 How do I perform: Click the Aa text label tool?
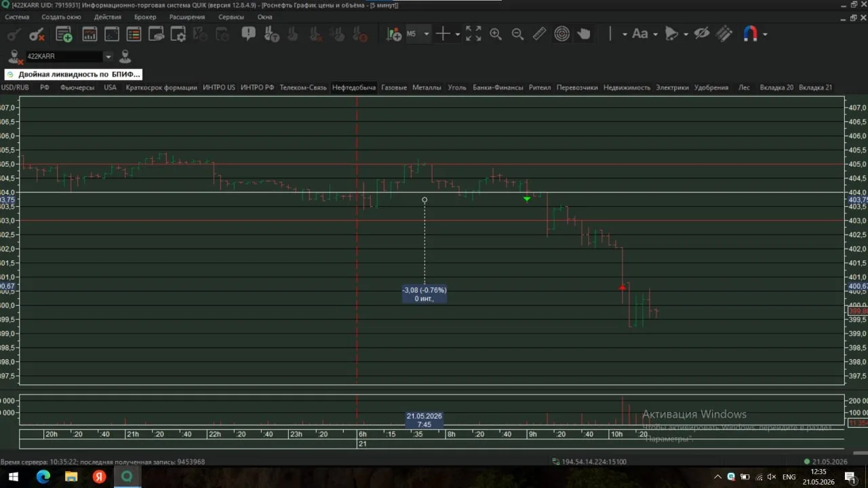639,34
